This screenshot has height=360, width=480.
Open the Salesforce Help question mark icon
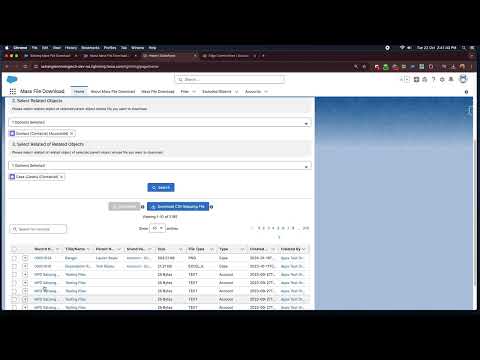433,79
